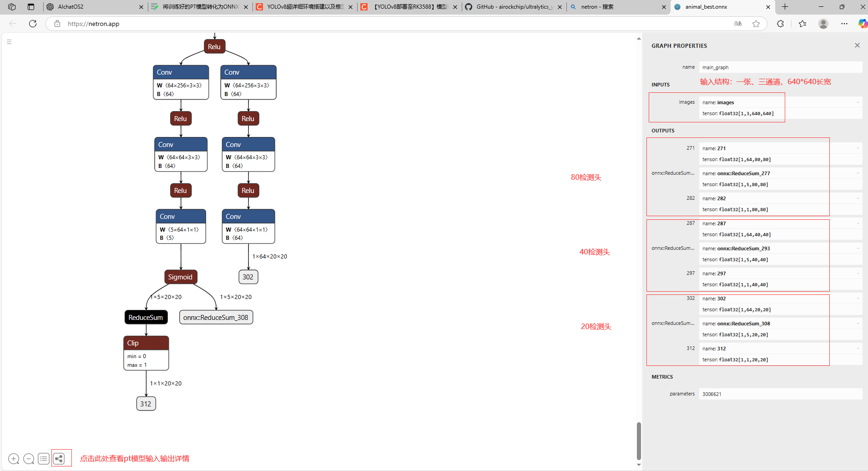Click the Clip node header
The width and height of the screenshot is (868, 471).
[146, 343]
